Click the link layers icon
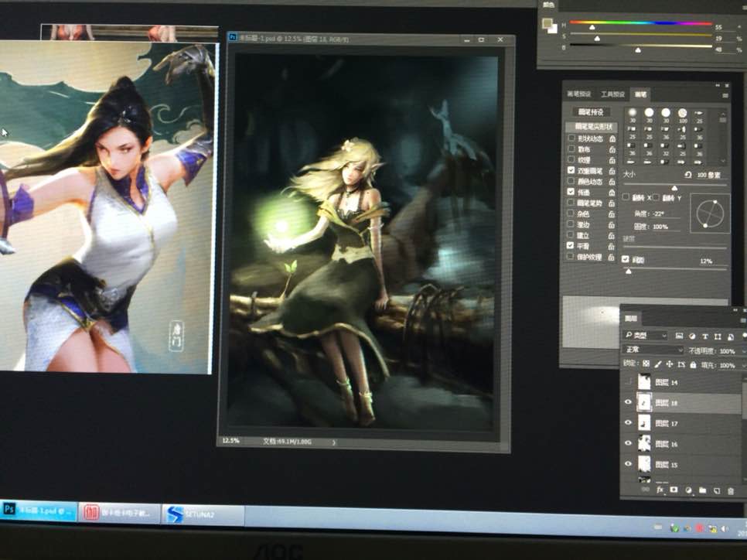The height and width of the screenshot is (560, 747). coord(645,489)
